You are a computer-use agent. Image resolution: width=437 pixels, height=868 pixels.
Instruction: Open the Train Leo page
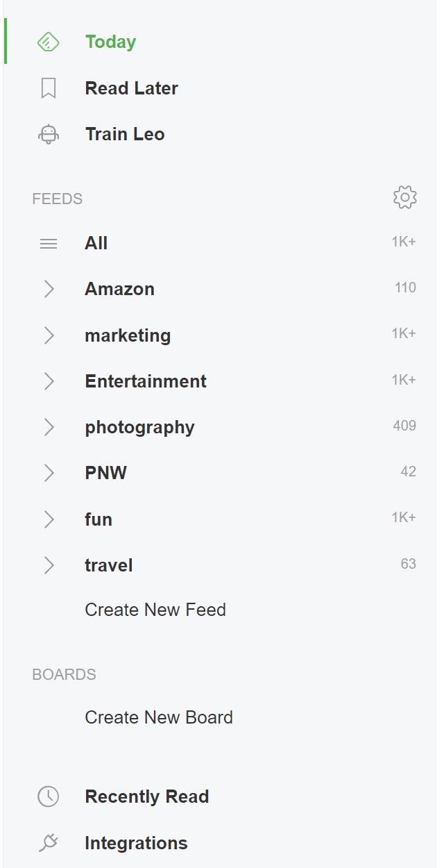click(125, 134)
